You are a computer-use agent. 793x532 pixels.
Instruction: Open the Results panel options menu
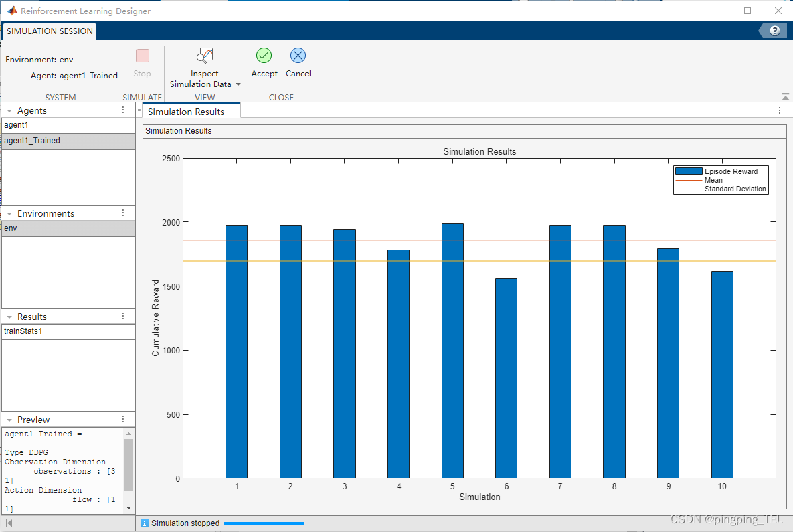tap(123, 317)
